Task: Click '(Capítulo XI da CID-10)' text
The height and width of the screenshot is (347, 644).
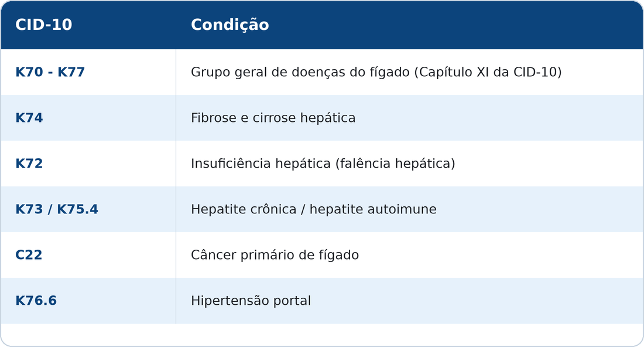Action: pos(488,72)
